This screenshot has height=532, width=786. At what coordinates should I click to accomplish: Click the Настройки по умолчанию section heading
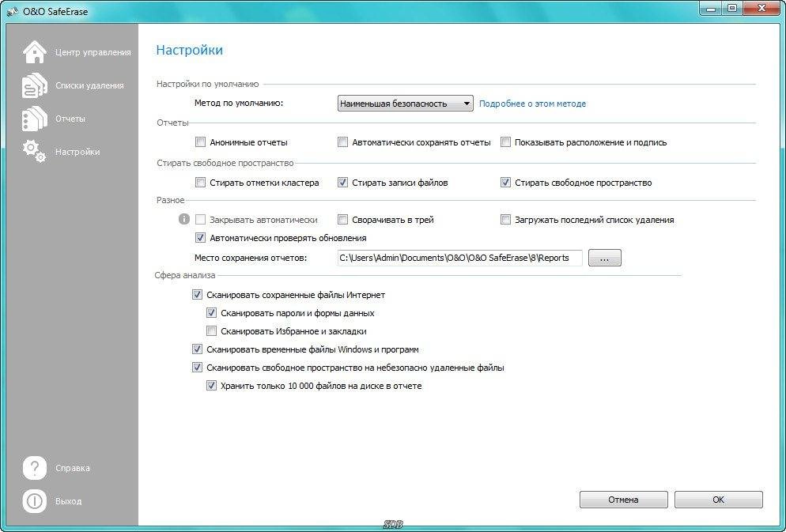tap(207, 84)
